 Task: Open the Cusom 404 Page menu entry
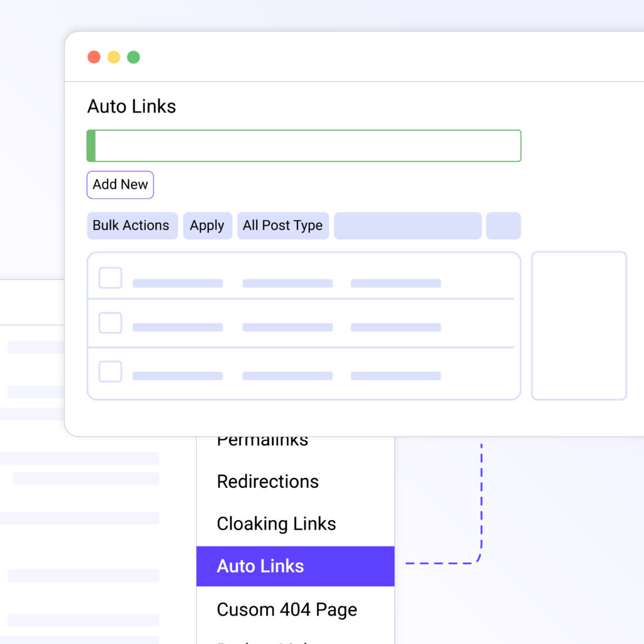[x=287, y=609]
